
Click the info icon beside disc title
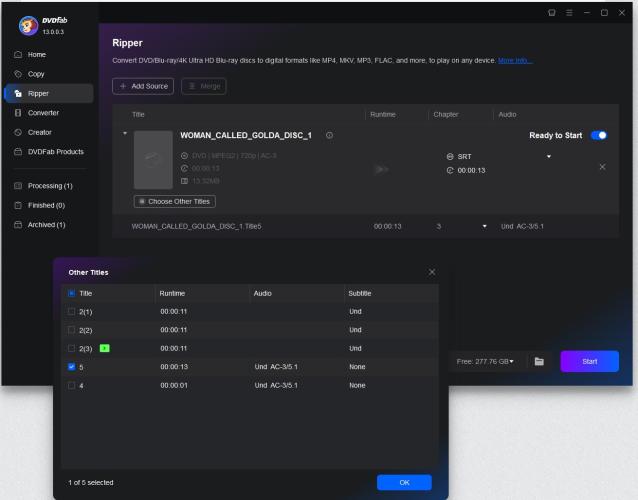(x=329, y=135)
